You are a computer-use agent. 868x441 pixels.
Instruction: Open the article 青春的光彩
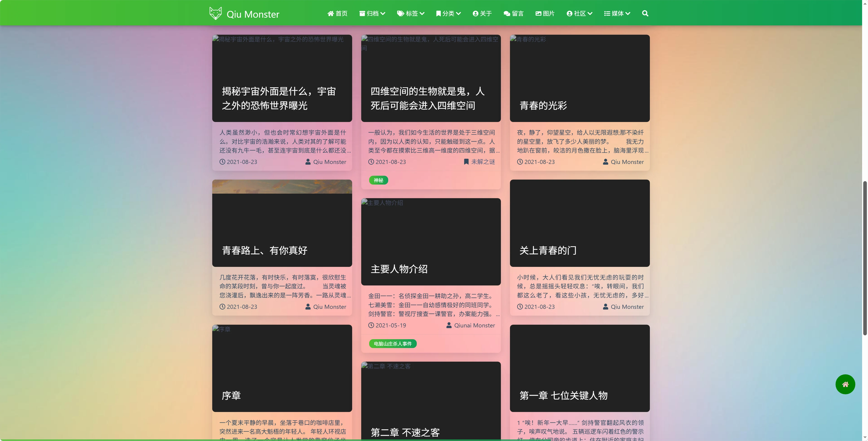pyautogui.click(x=543, y=105)
